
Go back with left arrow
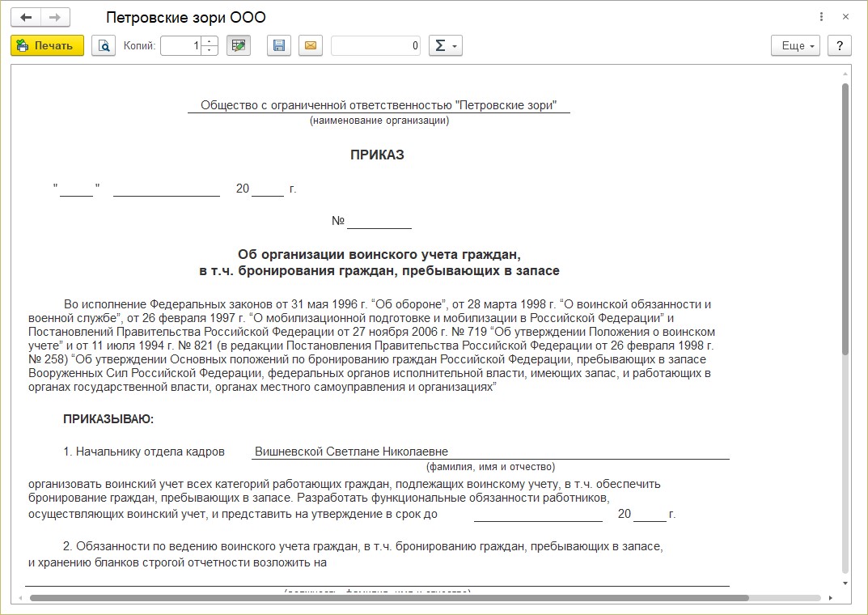(x=25, y=17)
